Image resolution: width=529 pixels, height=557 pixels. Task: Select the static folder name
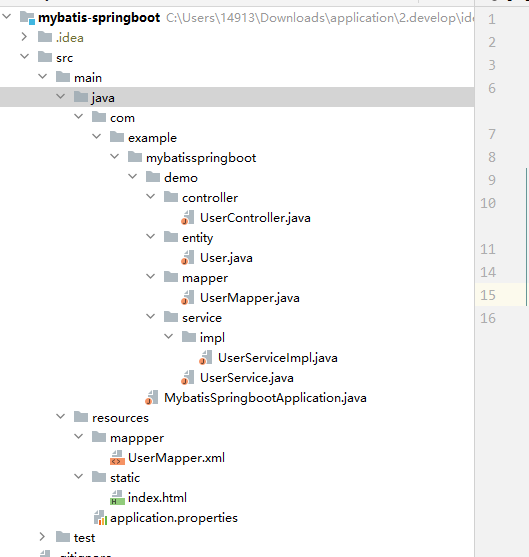click(x=125, y=478)
